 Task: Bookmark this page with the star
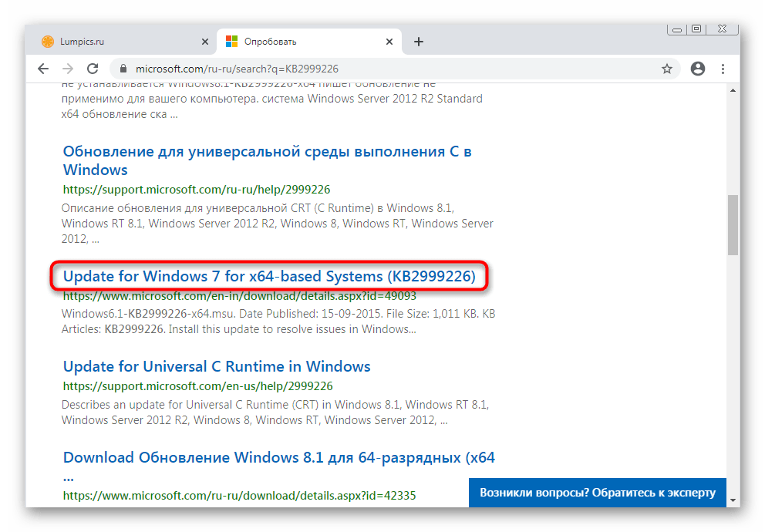[667, 69]
